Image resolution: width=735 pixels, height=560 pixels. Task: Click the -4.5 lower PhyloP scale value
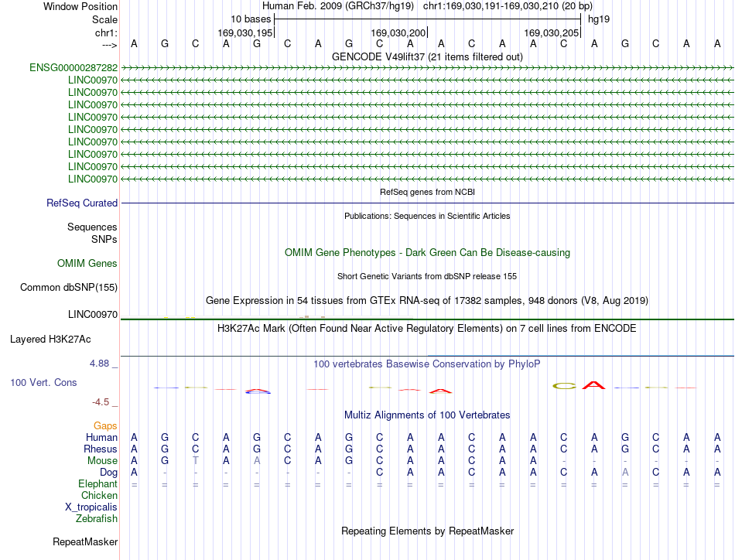[101, 402]
